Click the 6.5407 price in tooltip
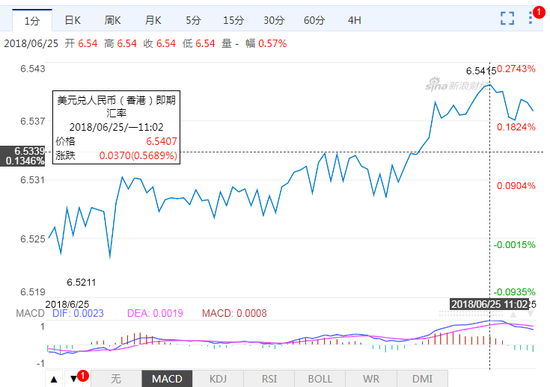 point(161,141)
